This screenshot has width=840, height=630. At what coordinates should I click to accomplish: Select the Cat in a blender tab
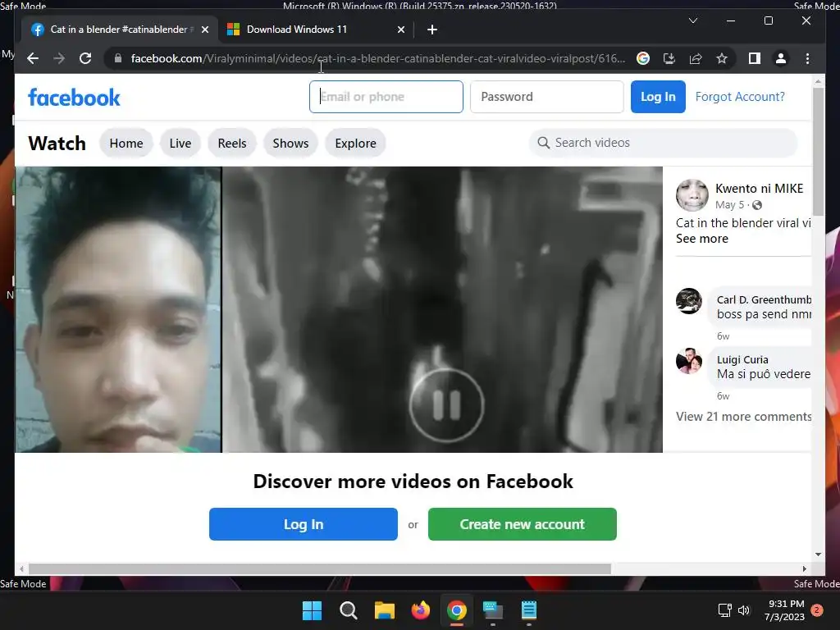[x=120, y=30]
